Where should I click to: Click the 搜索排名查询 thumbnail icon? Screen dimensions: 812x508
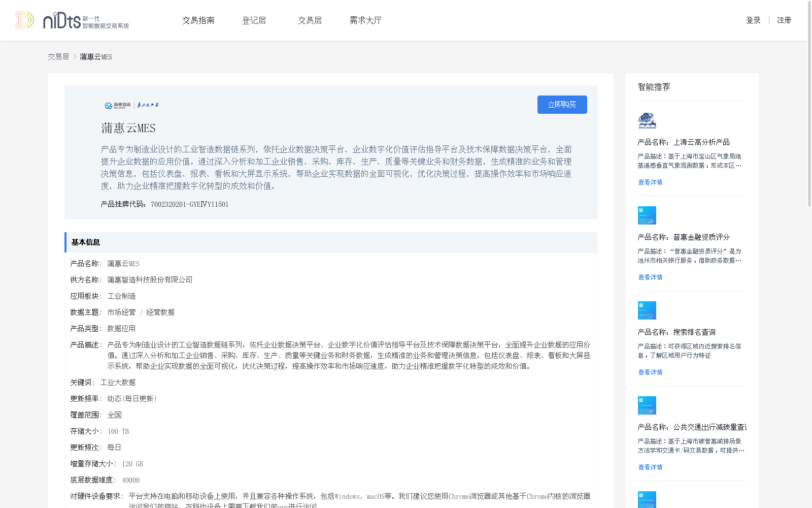[x=647, y=310]
